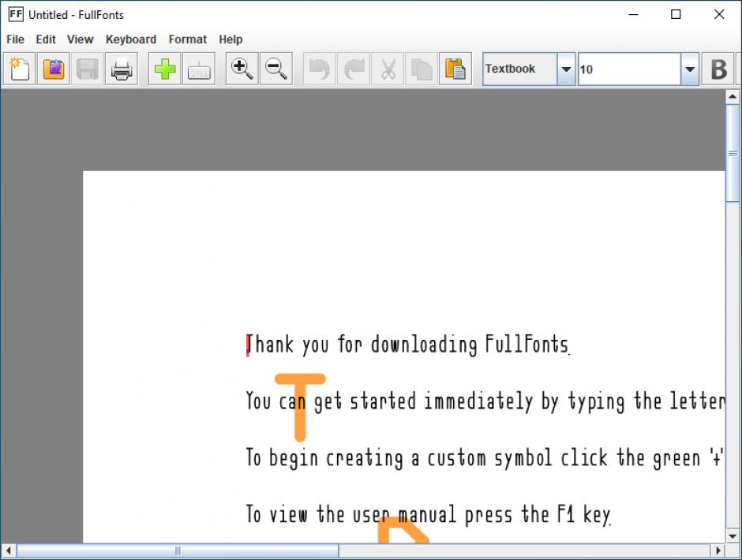Click the line 'To view the user manual'
The image size is (742, 560).
coord(429,514)
